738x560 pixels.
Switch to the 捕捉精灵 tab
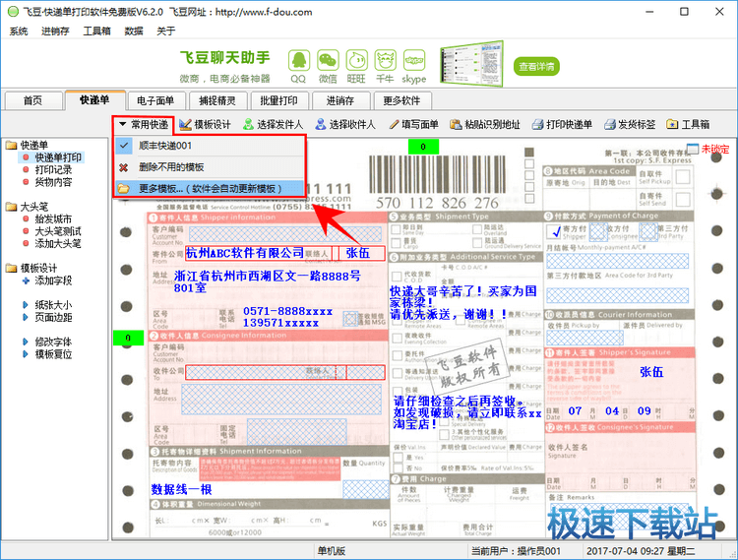217,100
